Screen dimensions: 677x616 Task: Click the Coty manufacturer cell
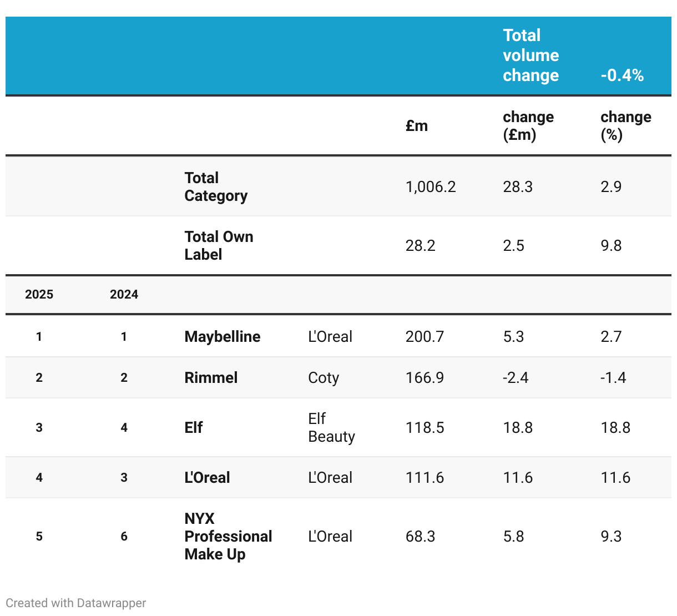click(x=324, y=378)
